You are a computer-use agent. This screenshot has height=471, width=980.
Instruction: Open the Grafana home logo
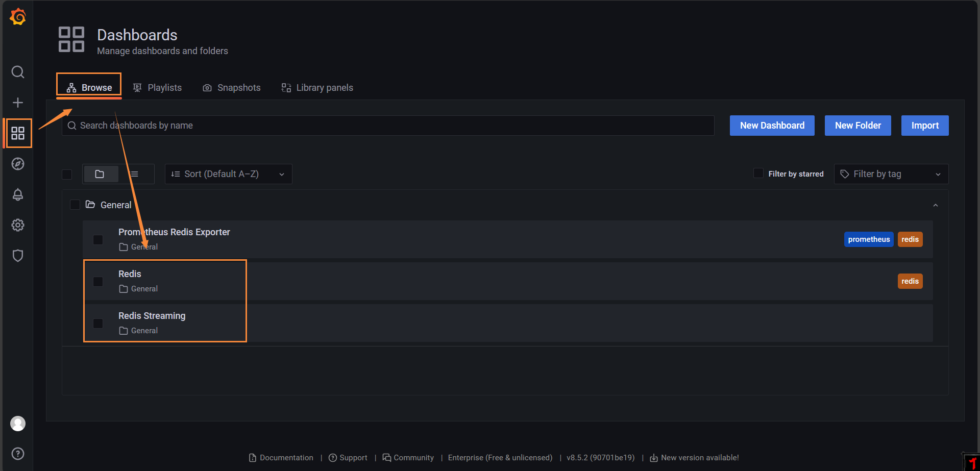tap(18, 17)
